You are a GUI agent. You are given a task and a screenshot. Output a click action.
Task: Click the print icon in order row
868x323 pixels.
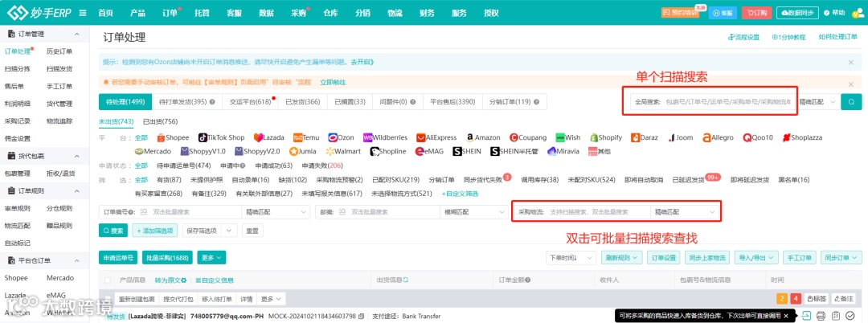pos(821,315)
